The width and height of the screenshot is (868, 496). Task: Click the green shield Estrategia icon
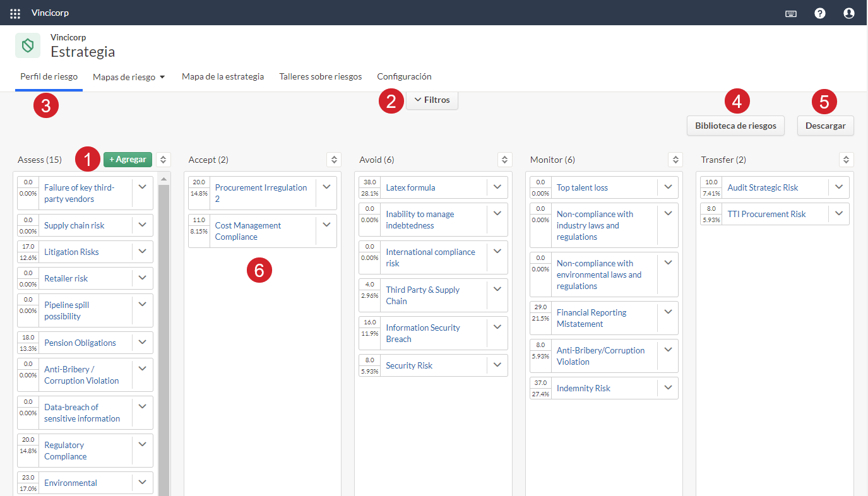tap(28, 45)
